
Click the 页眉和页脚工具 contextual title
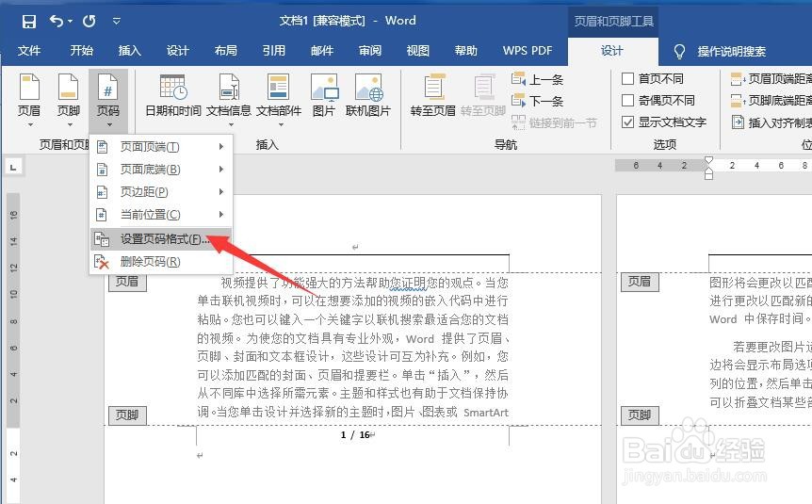tap(613, 22)
